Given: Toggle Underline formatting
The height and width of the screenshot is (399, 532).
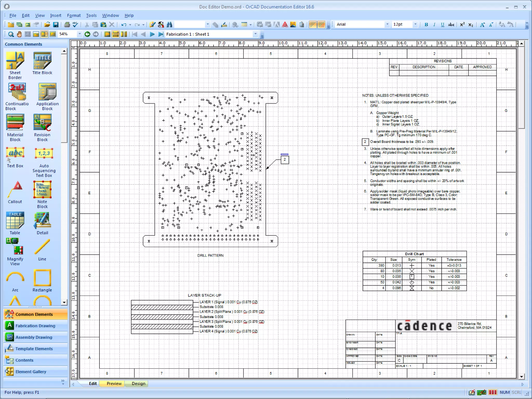Looking at the screenshot, I should (442, 24).
